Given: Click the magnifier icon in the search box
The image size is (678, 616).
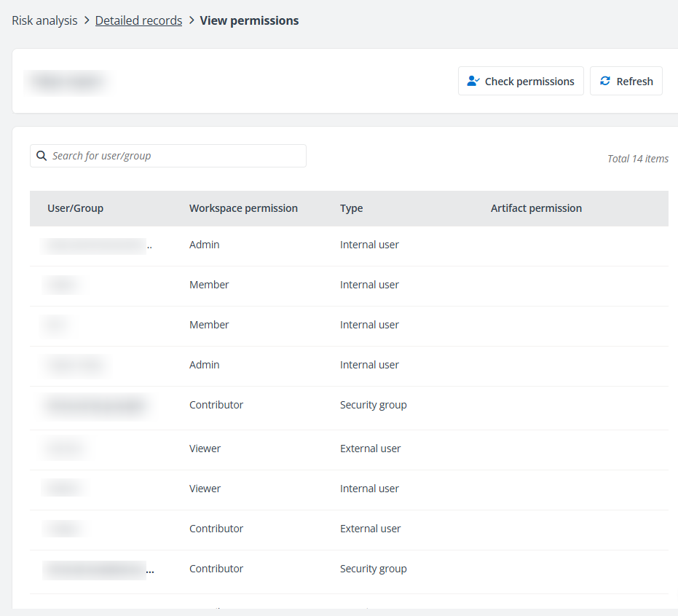Looking at the screenshot, I should click(42, 155).
